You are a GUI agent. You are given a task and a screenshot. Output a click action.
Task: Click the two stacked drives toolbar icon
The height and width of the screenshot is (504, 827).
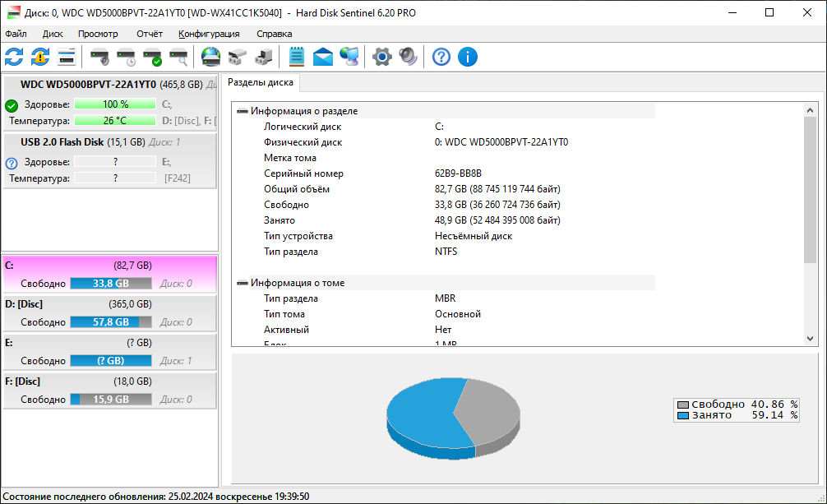238,57
